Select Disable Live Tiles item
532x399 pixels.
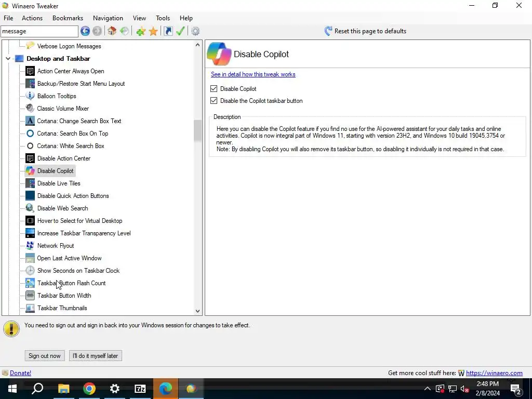coord(59,183)
